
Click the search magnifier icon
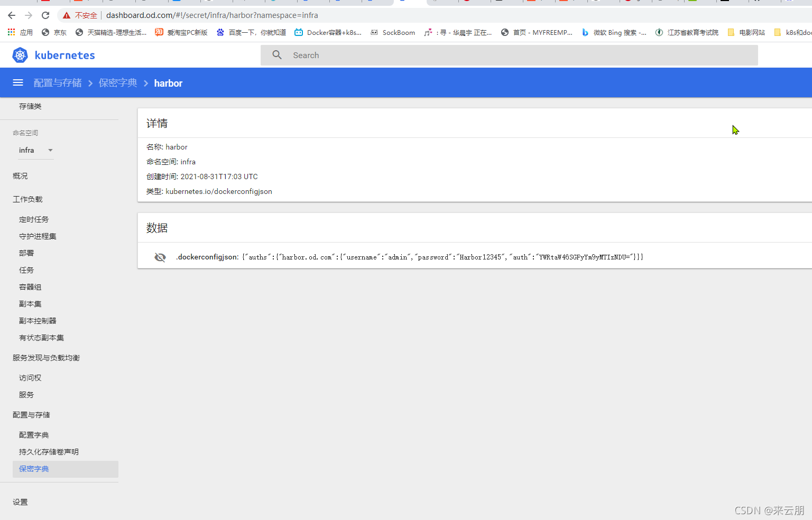277,54
